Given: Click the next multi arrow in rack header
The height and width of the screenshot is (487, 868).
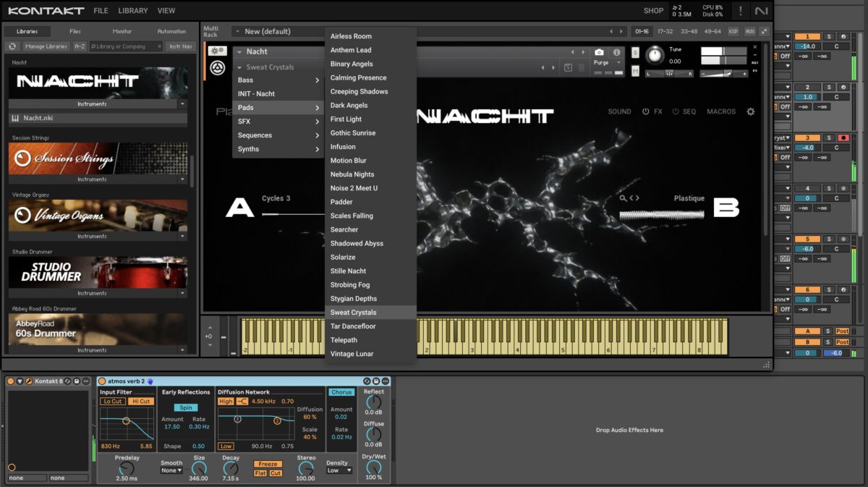Looking at the screenshot, I should (x=621, y=32).
